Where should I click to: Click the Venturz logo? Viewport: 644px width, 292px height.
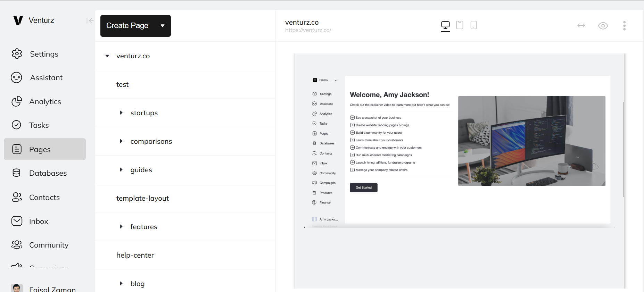pyautogui.click(x=18, y=20)
